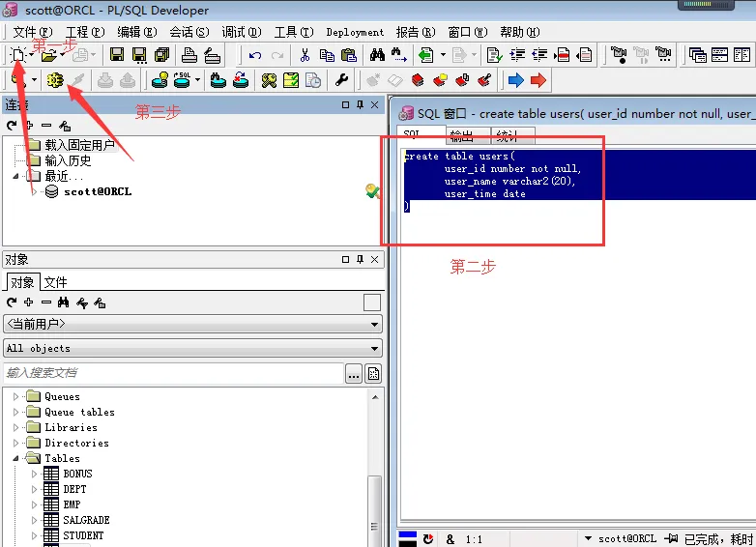Click the Undo arrow icon
Viewport: 756px width, 547px height.
pos(255,55)
